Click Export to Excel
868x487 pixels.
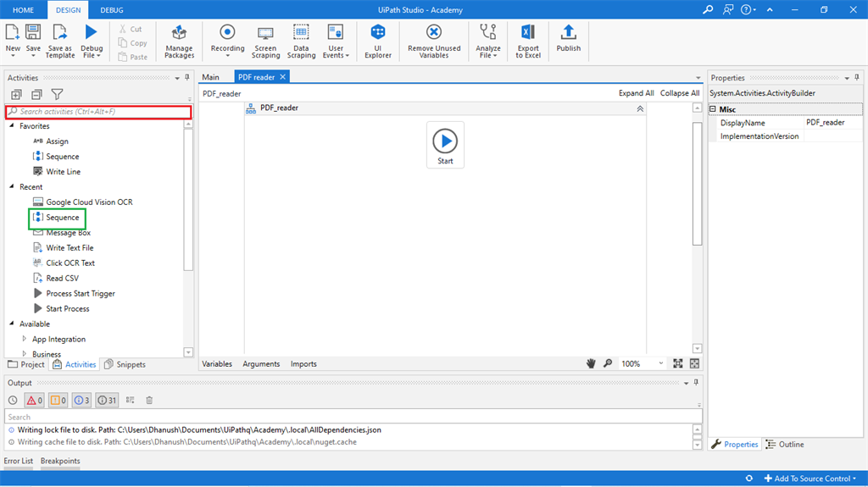click(x=528, y=41)
